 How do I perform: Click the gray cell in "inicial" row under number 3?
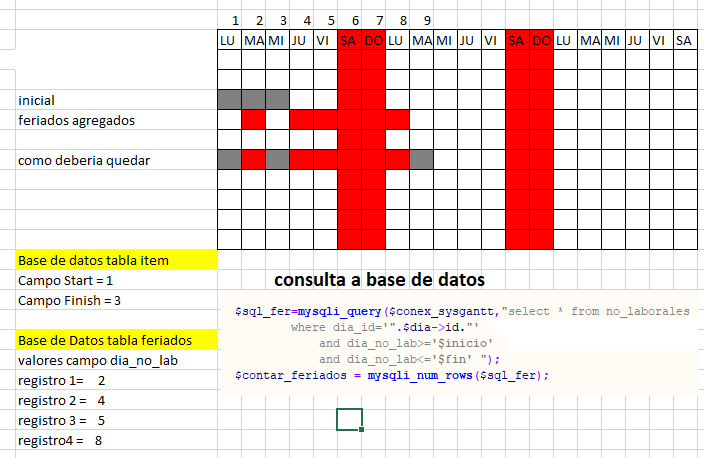[277, 100]
